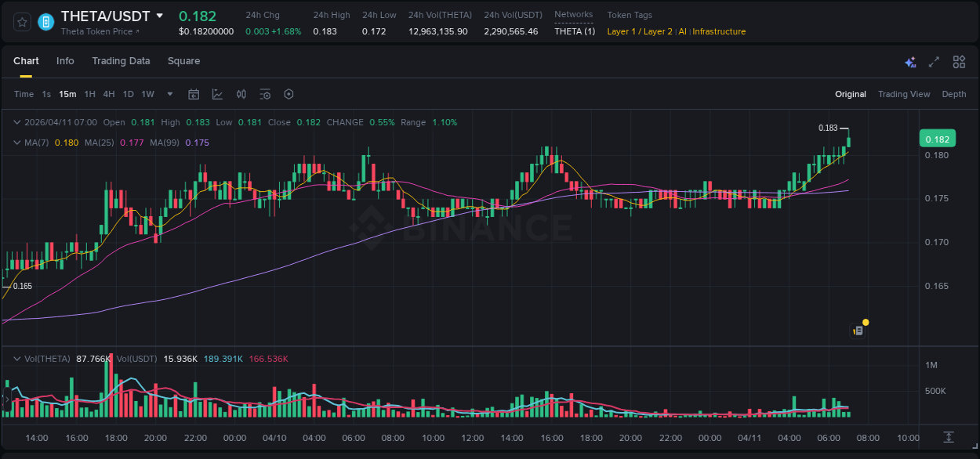
Task: Click the CHANGE 0.55% value
Action: click(x=382, y=122)
